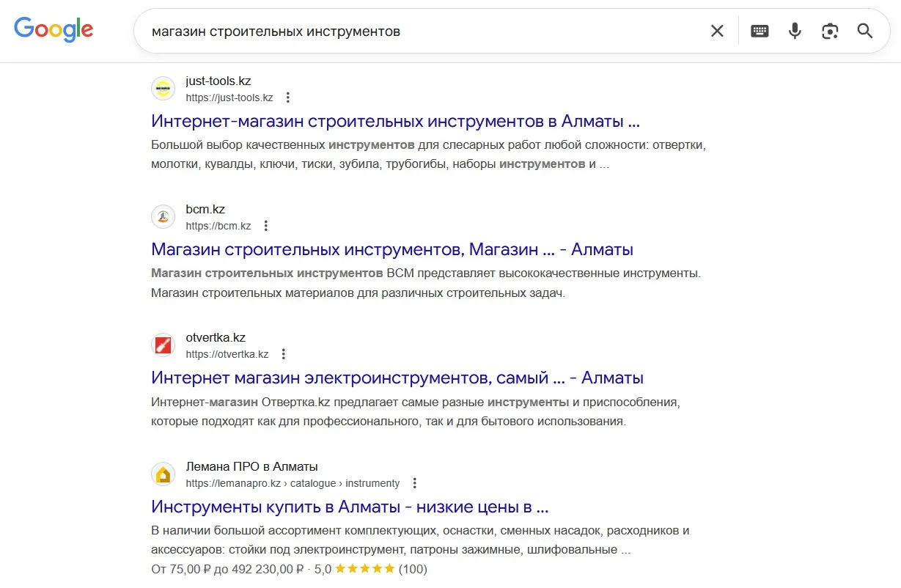Click the magnifying glass search button
The height and width of the screenshot is (588, 901).
[x=865, y=31]
